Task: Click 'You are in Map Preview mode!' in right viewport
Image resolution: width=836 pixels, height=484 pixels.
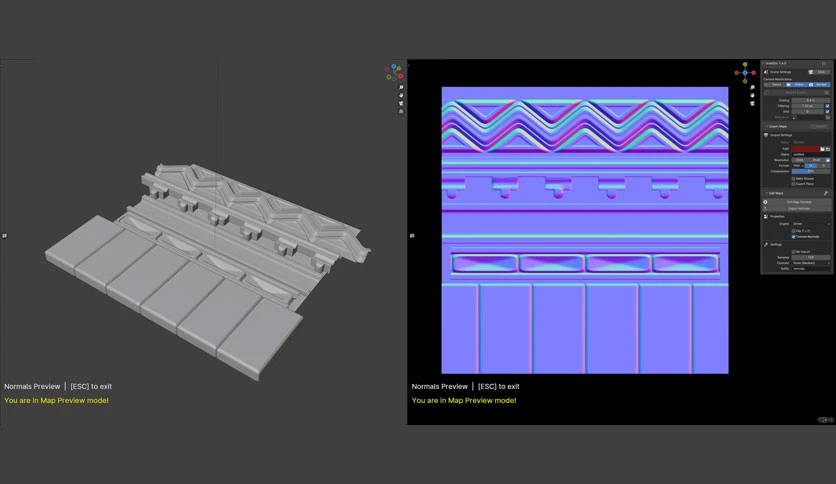Action: tap(464, 400)
